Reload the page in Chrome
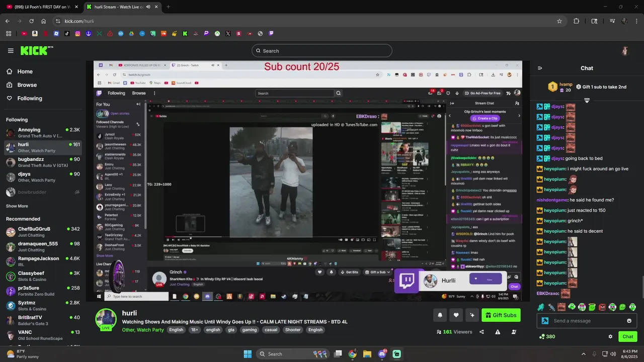The image size is (644, 362). tap(31, 21)
